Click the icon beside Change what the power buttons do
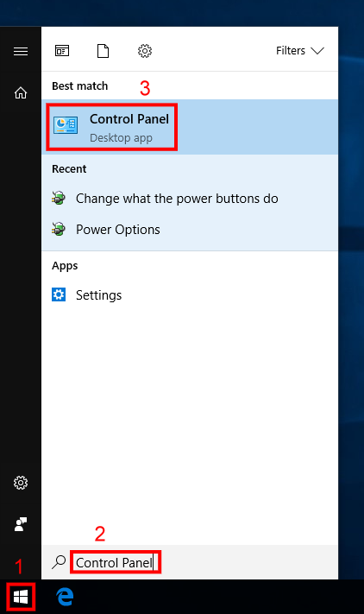Screen dimensions: 364x614 click(59, 198)
